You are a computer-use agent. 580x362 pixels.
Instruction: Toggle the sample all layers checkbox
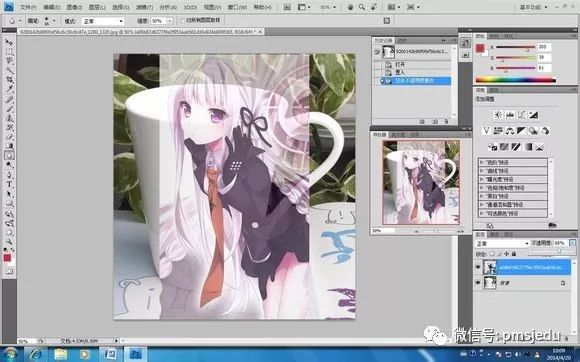[183, 21]
